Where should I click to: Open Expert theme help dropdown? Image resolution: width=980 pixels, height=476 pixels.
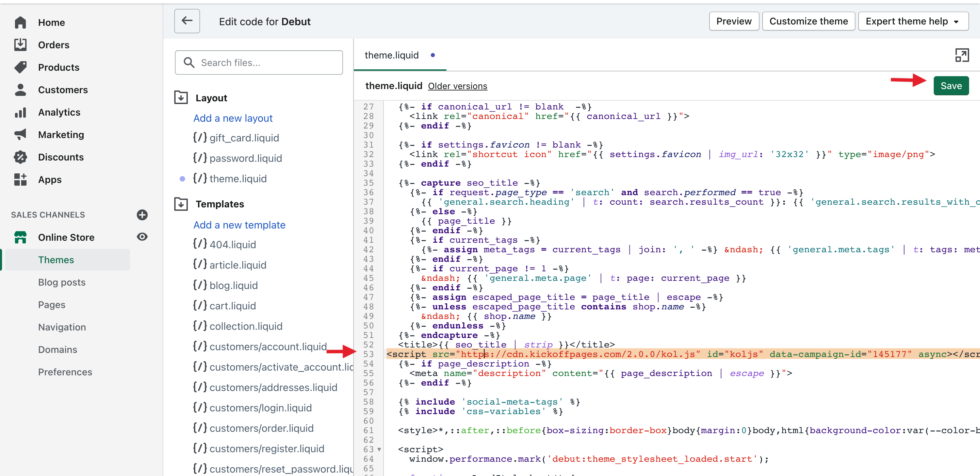point(913,21)
